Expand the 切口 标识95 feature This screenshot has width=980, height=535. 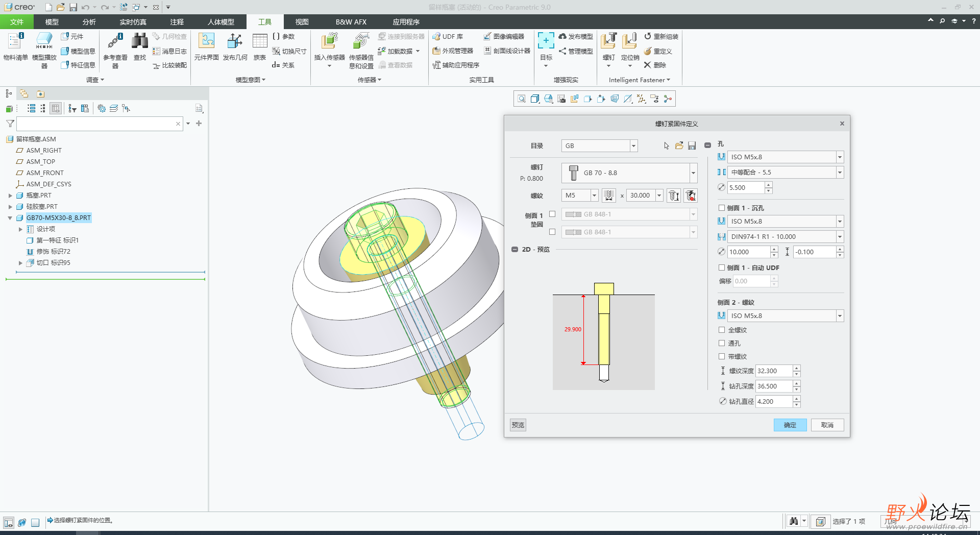click(20, 263)
